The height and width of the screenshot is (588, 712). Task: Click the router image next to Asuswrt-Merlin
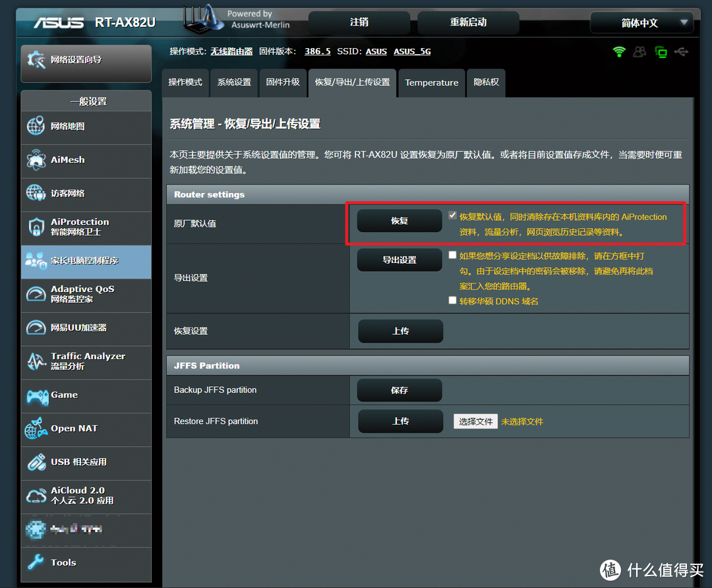pos(204,20)
